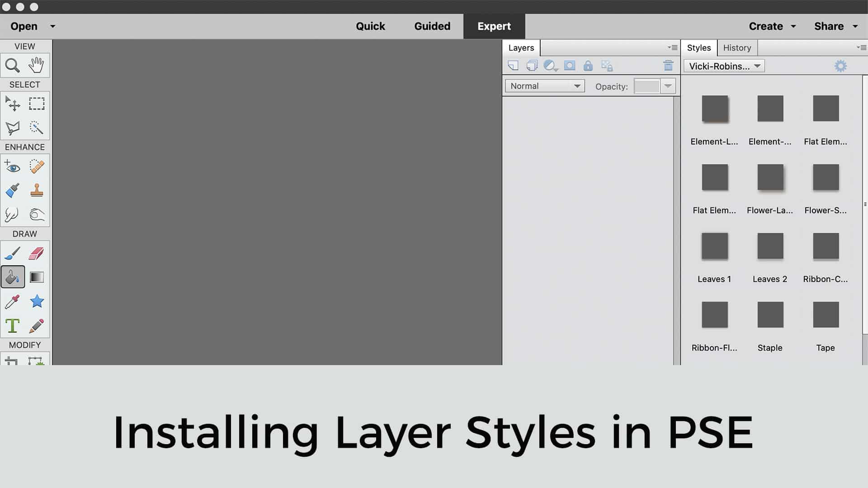Screen dimensions: 868x488
Task: Select the Clone Stamp tool
Action: 37,190
